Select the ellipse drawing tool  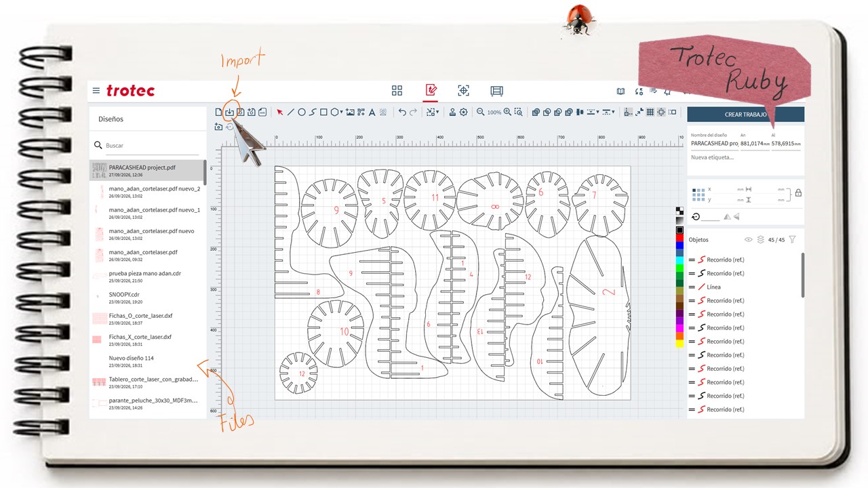tap(302, 112)
